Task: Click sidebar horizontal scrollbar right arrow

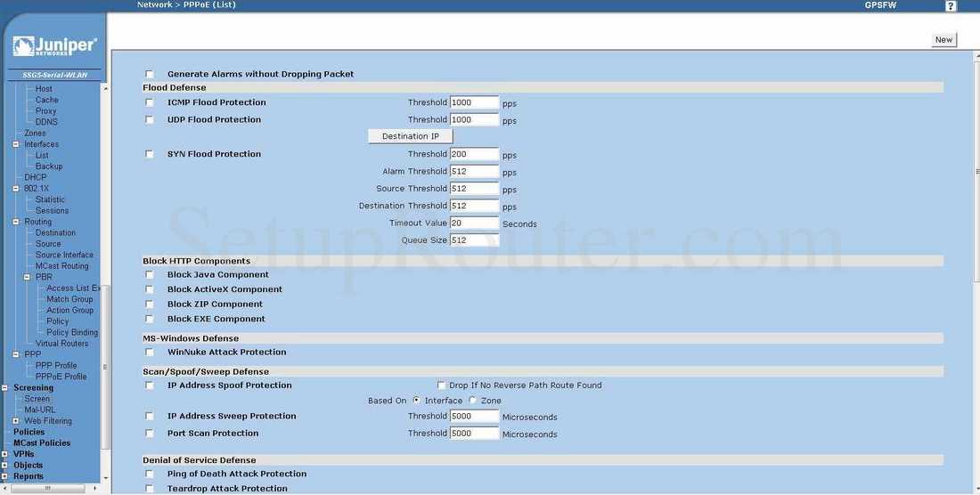Action: click(95, 488)
